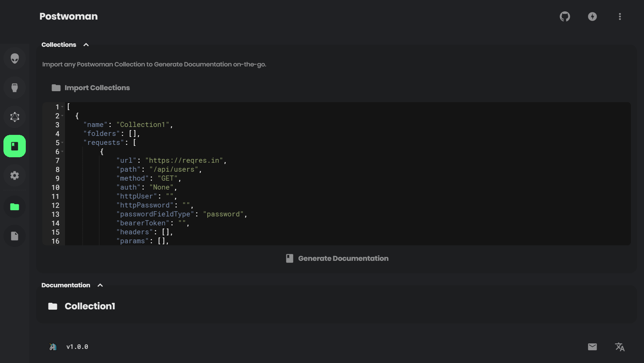Click the "None" auth value in editor

click(161, 187)
